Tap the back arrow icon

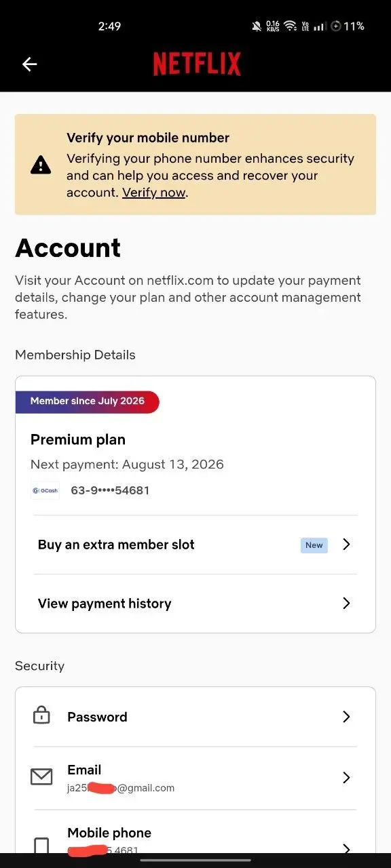tap(29, 64)
